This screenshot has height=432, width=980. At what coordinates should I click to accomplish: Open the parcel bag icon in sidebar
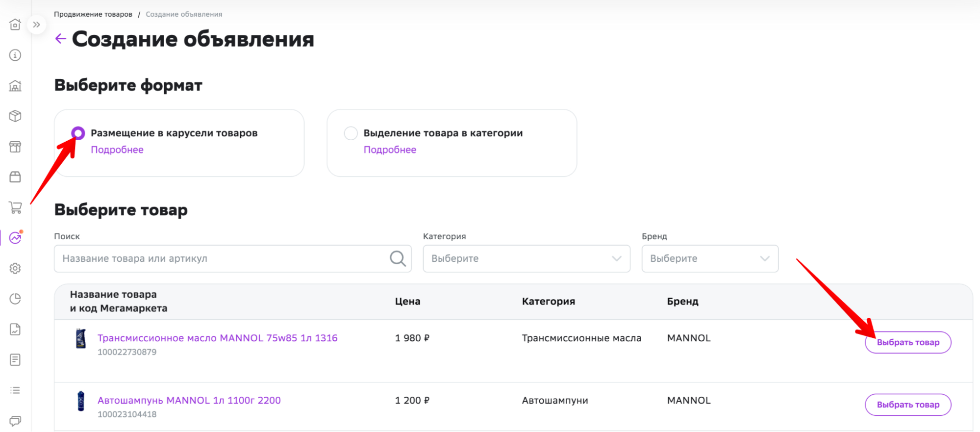pyautogui.click(x=15, y=177)
